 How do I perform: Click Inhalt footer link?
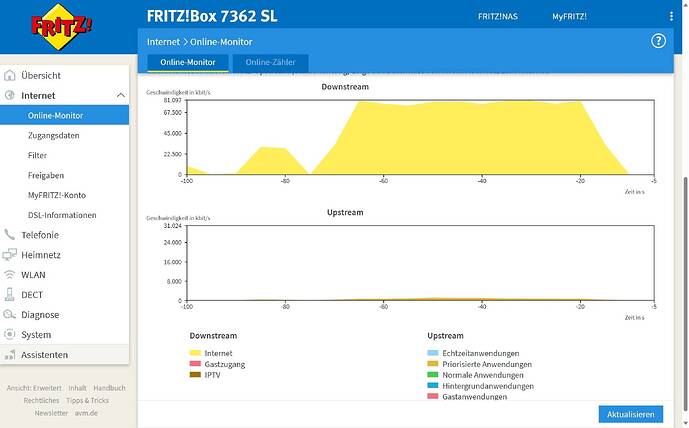[x=77, y=388]
